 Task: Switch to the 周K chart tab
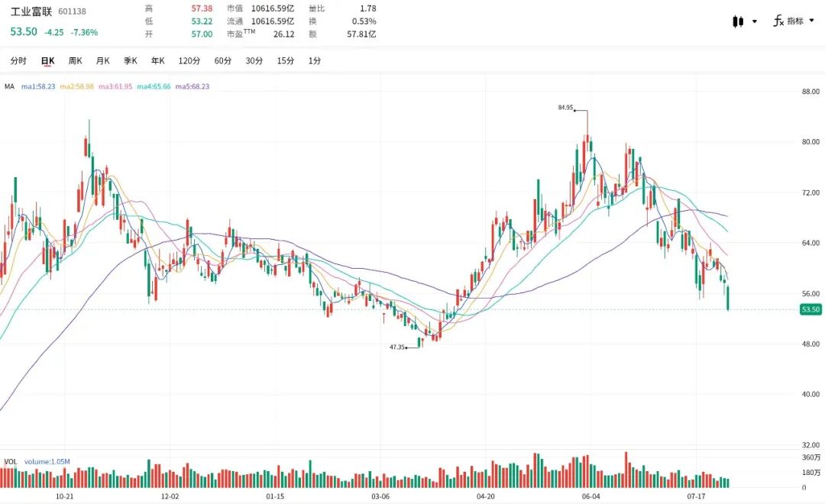(x=75, y=61)
